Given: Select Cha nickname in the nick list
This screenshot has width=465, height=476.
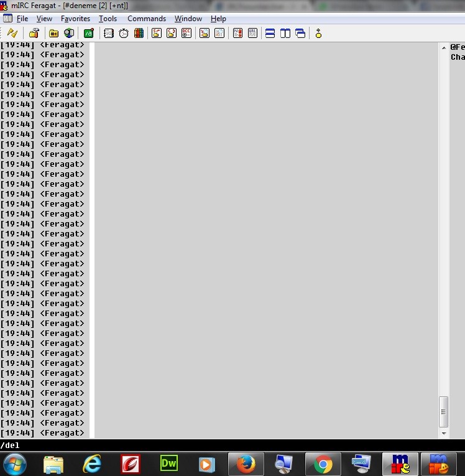Looking at the screenshot, I should point(458,57).
